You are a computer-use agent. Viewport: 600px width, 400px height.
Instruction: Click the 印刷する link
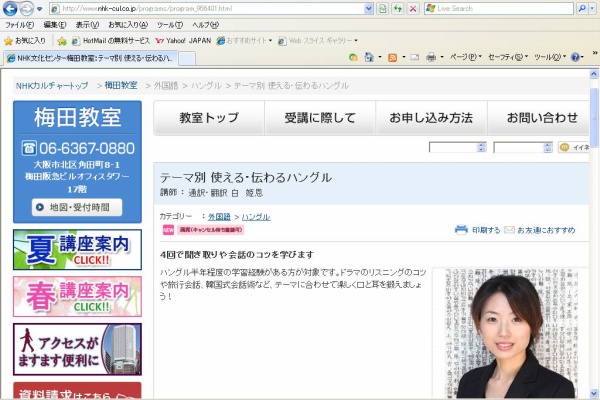(x=478, y=230)
